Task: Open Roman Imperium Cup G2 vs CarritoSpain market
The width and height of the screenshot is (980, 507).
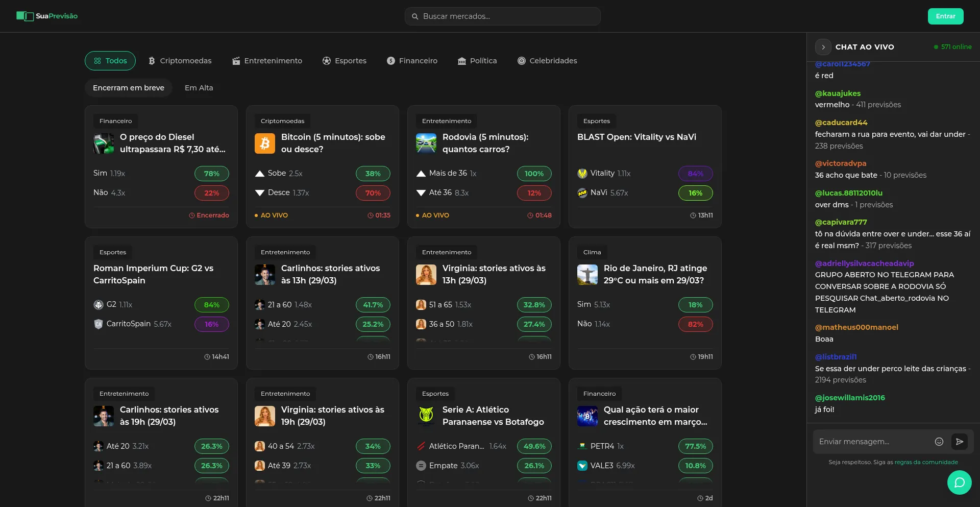Action: coord(153,274)
